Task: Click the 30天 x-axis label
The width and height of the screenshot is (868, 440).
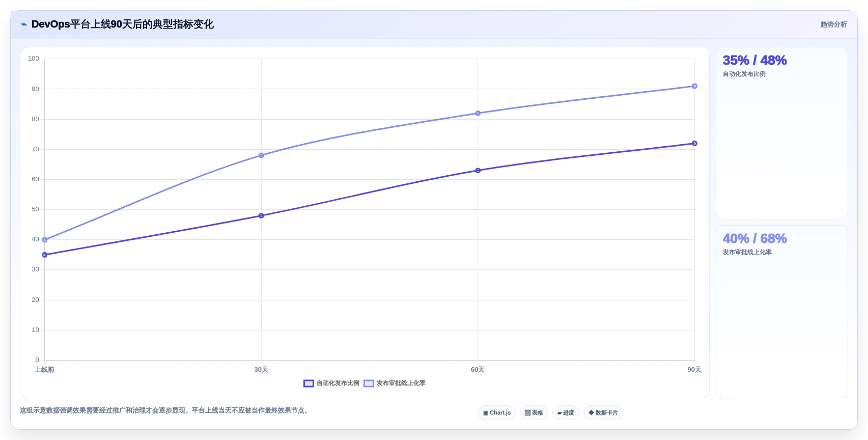Action: (261, 370)
